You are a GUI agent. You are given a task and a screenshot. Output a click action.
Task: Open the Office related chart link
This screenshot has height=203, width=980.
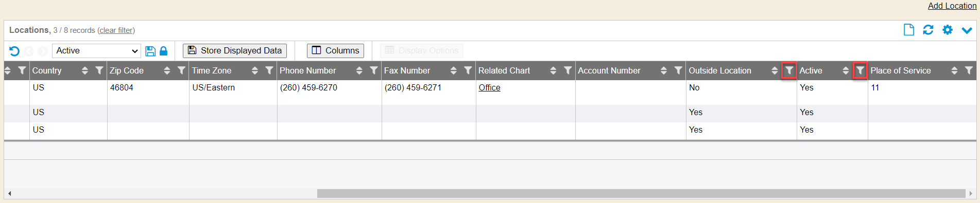pyautogui.click(x=490, y=87)
